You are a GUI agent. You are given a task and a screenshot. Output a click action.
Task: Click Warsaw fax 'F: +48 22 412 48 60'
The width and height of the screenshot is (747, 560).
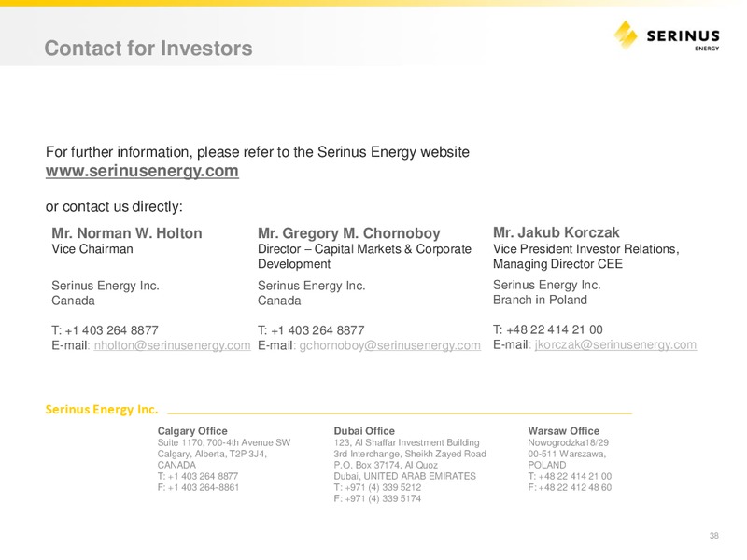570,487
